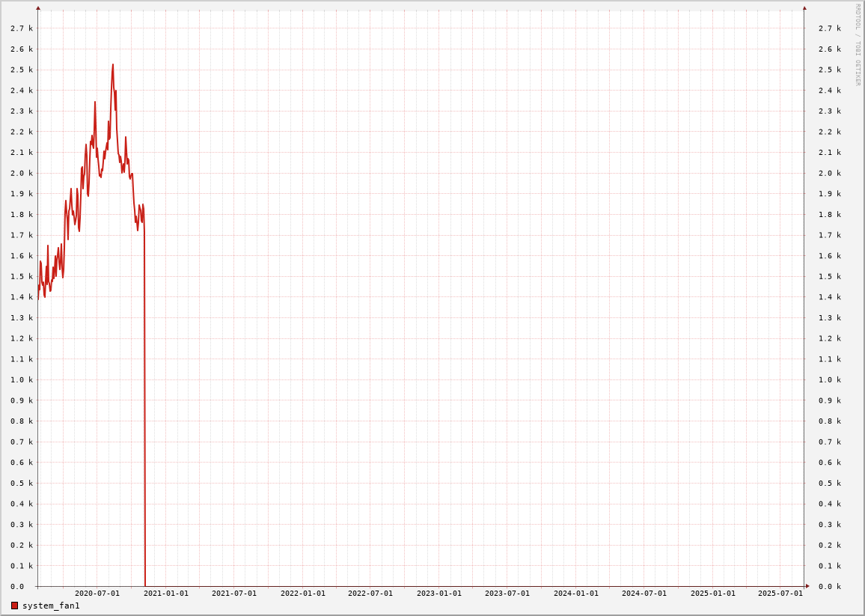The width and height of the screenshot is (865, 616).
Task: Click the RRDTOOL / TOBI OETIKER watermark
Action: click(x=858, y=44)
